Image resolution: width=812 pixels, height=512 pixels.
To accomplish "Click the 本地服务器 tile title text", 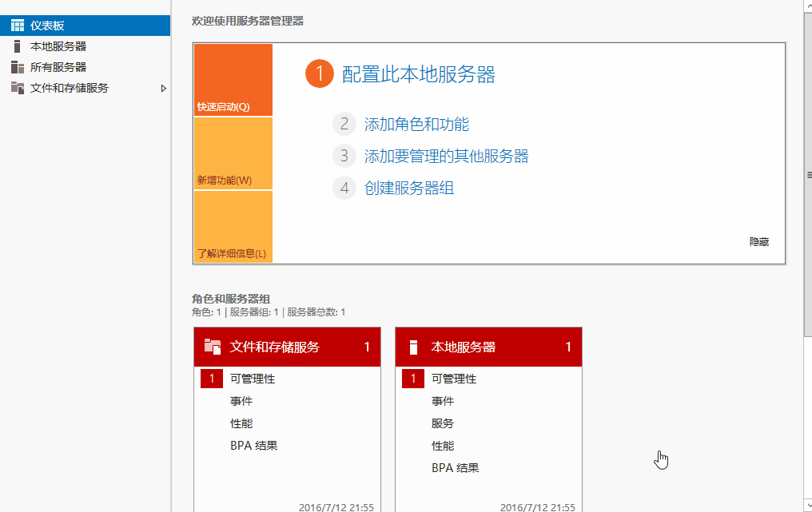I will [464, 347].
